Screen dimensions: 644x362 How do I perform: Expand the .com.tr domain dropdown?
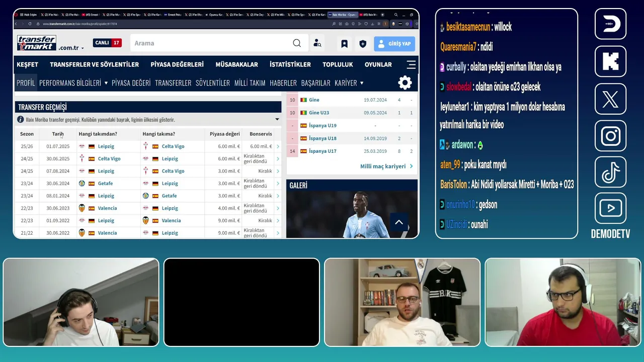[83, 48]
